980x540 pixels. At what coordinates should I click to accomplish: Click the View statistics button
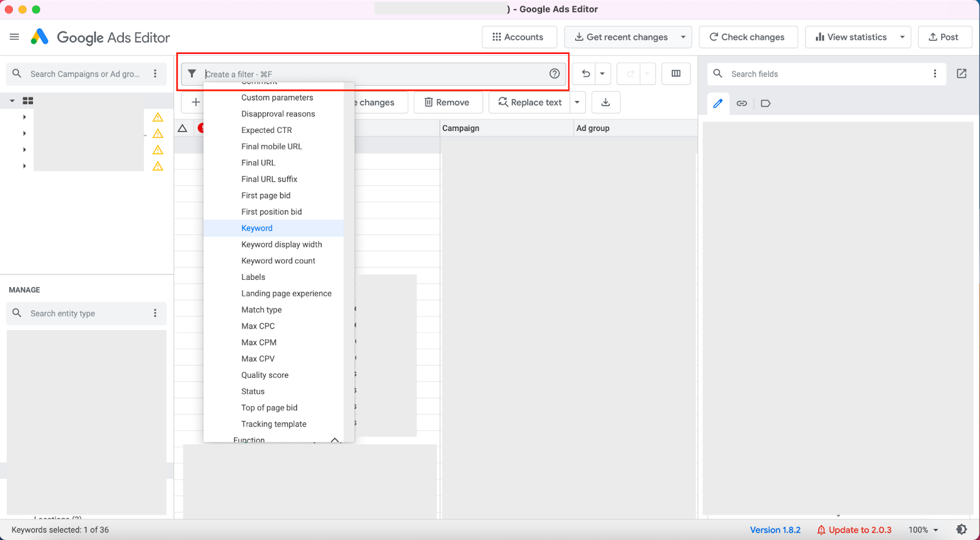click(850, 37)
